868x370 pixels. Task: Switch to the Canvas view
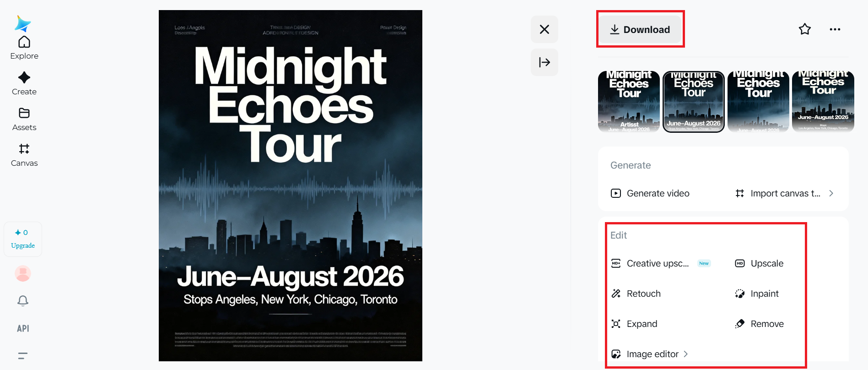coord(24,154)
